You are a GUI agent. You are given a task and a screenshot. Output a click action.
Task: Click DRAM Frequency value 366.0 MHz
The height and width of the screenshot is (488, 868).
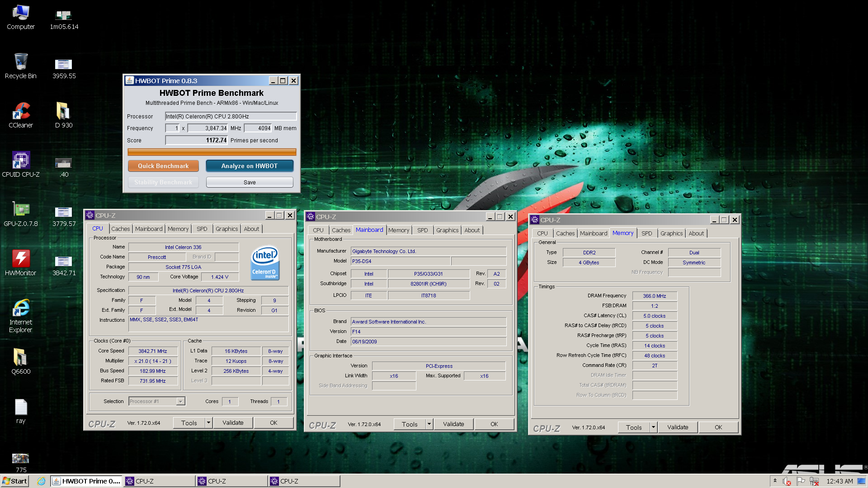click(655, 296)
